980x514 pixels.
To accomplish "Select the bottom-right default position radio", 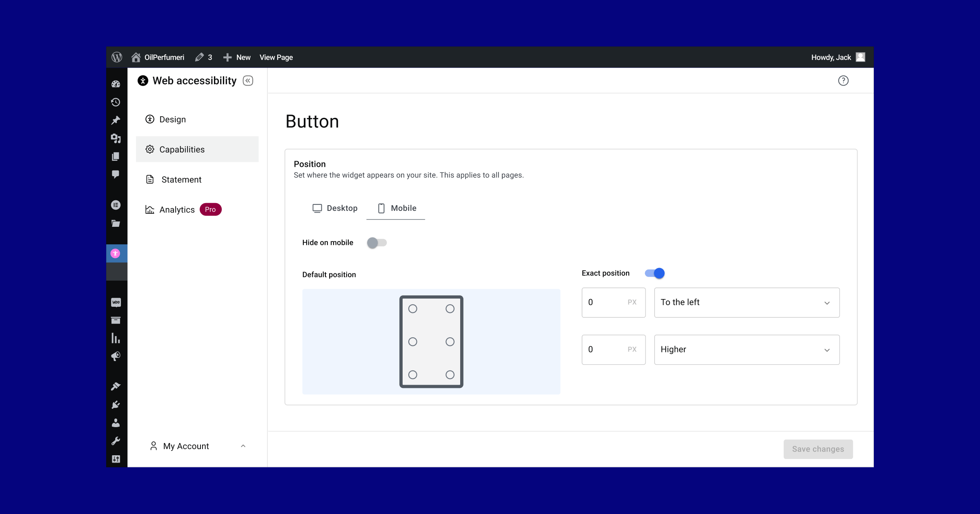I will (x=450, y=374).
